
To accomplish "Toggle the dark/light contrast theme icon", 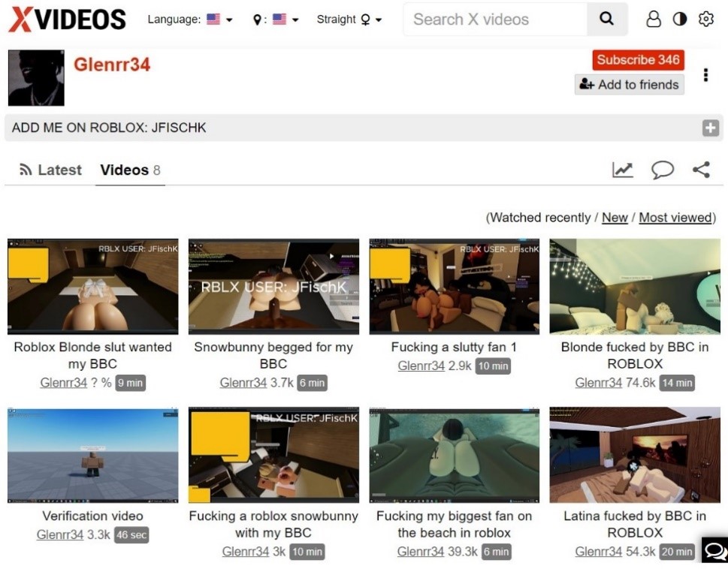I will pyautogui.click(x=680, y=19).
